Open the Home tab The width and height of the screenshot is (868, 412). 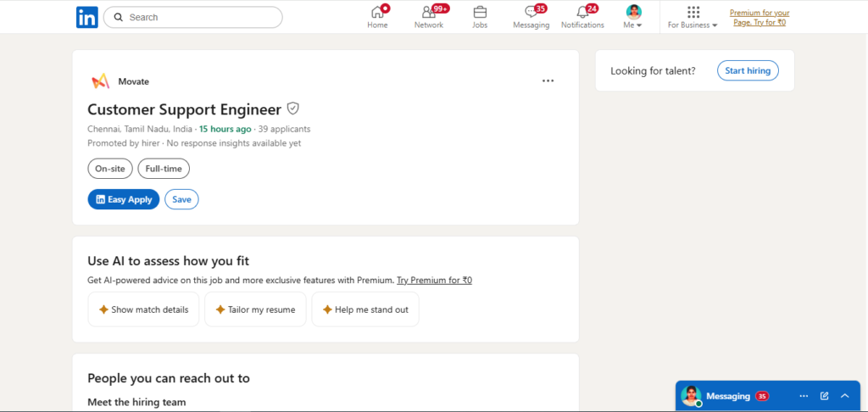pyautogui.click(x=377, y=17)
